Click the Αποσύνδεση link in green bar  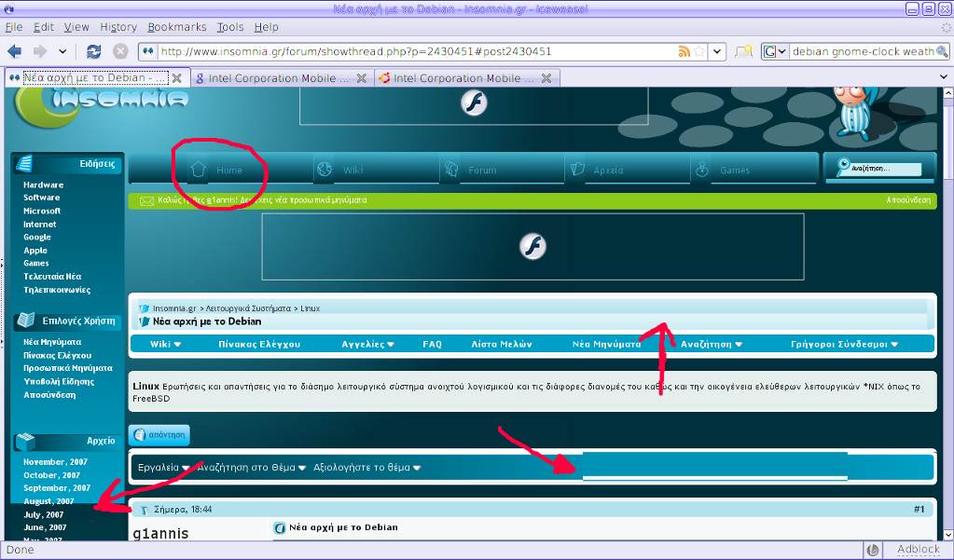point(908,200)
